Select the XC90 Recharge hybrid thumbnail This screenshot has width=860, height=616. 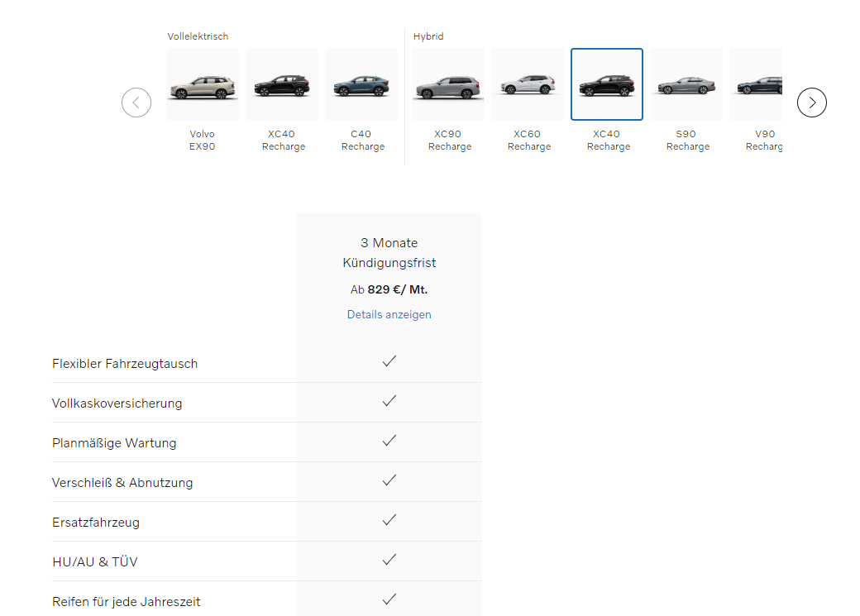pyautogui.click(x=448, y=84)
